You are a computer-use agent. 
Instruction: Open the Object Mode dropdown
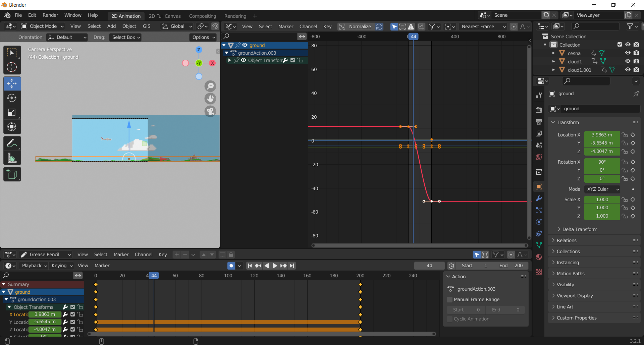43,26
